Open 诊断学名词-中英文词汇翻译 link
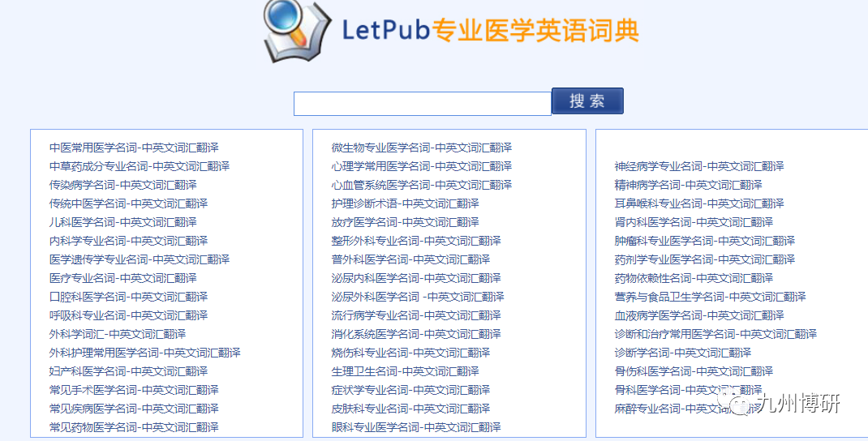The image size is (868, 441). coord(682,353)
